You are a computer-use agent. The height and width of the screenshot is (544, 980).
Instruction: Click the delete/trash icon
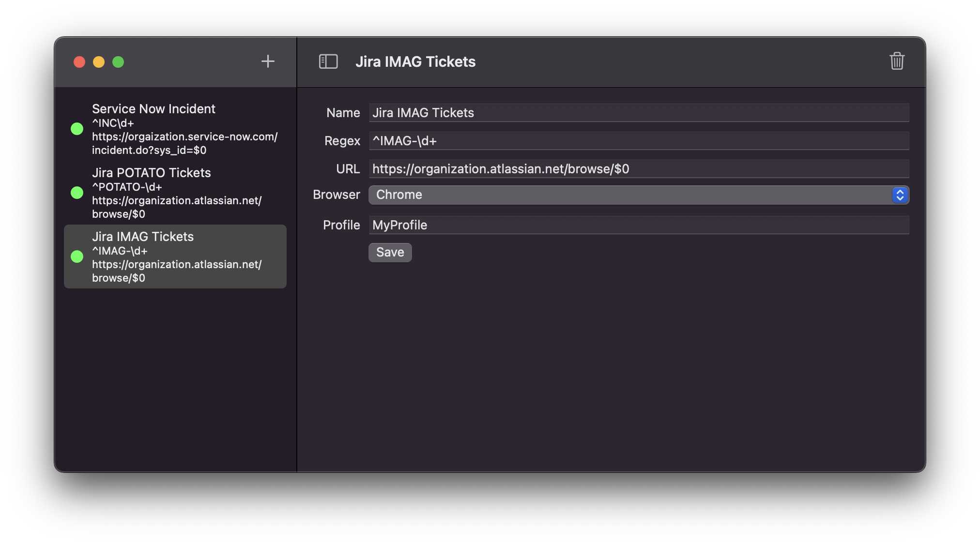(x=897, y=61)
